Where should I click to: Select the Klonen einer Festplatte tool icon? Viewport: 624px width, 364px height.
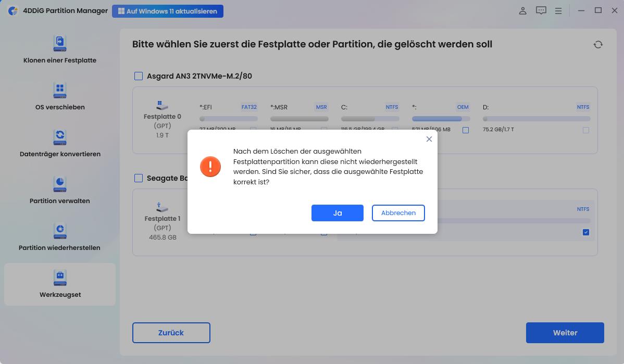pos(59,44)
